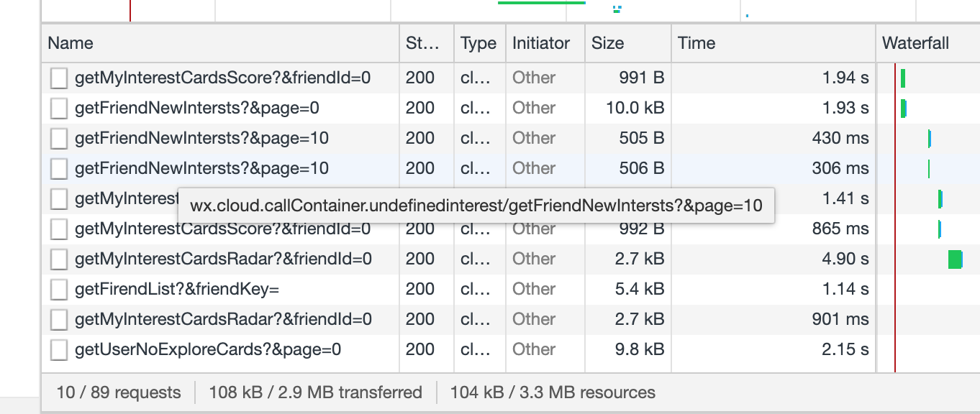Click the file icon beside getFirendList request
980x414 pixels.
pyautogui.click(x=59, y=290)
